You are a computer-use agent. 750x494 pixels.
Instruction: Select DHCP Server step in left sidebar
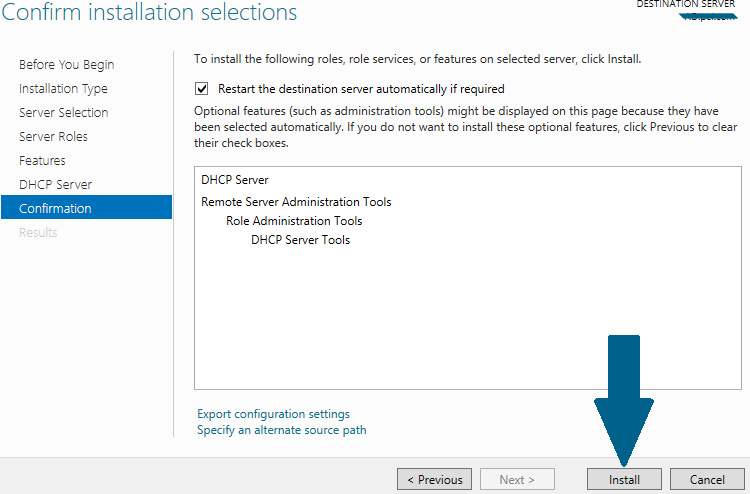(x=55, y=185)
